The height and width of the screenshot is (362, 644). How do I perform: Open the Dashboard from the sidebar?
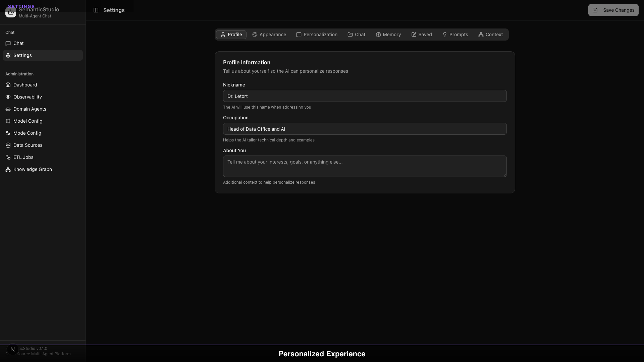[25, 84]
